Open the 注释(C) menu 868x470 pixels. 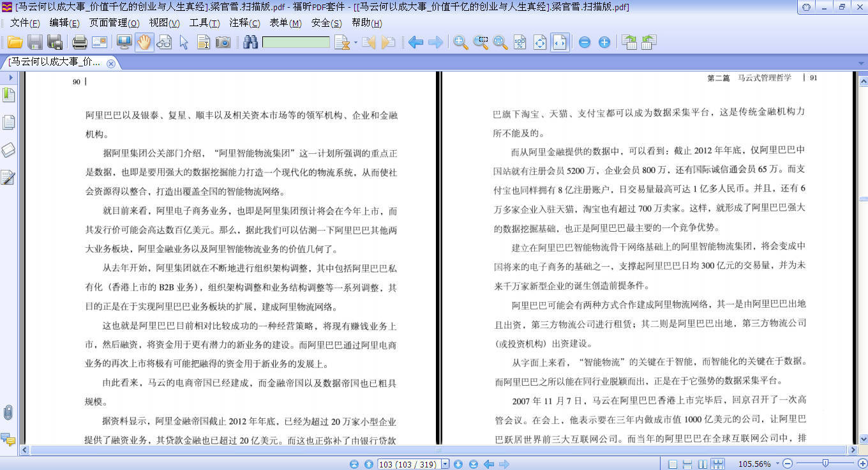click(244, 23)
